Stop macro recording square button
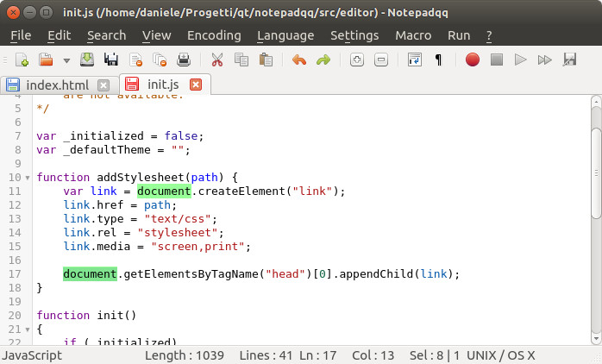 pyautogui.click(x=497, y=60)
